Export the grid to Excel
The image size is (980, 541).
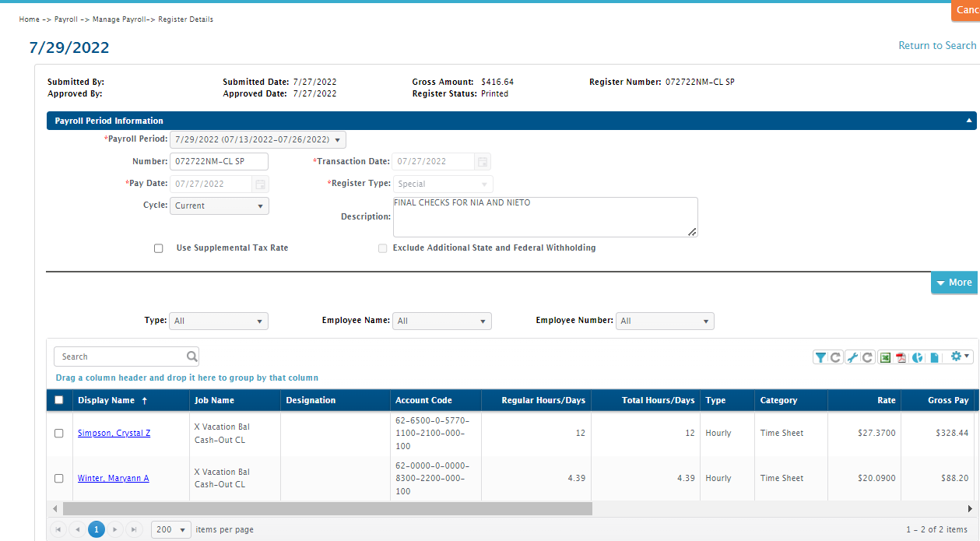point(885,357)
